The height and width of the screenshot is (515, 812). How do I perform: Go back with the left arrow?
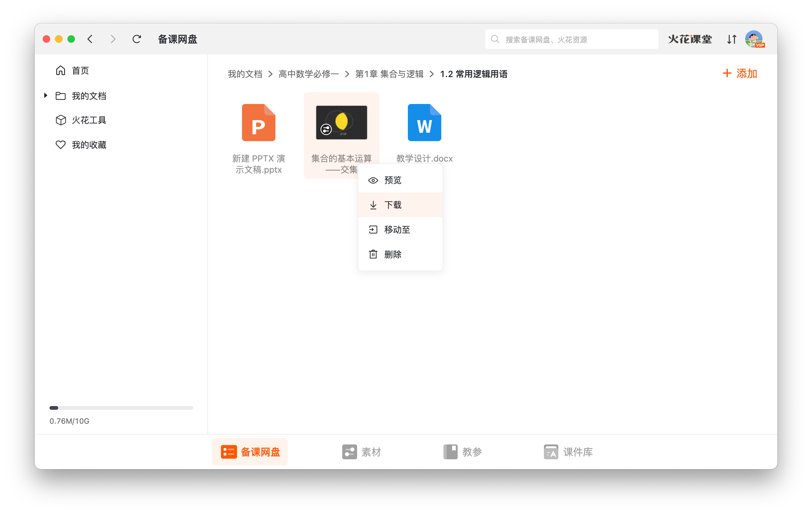pyautogui.click(x=90, y=39)
